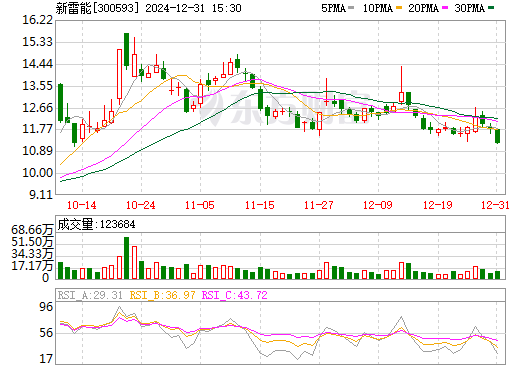Pick the dark green 30PMA legend color dash
Viewport: 520px width, 365px height.
pyautogui.click(x=491, y=8)
